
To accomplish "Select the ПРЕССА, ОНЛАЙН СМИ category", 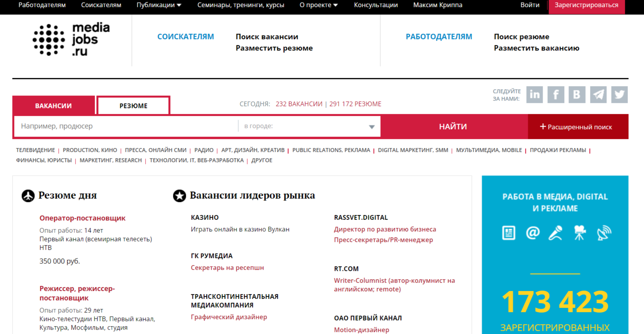I will (x=156, y=150).
